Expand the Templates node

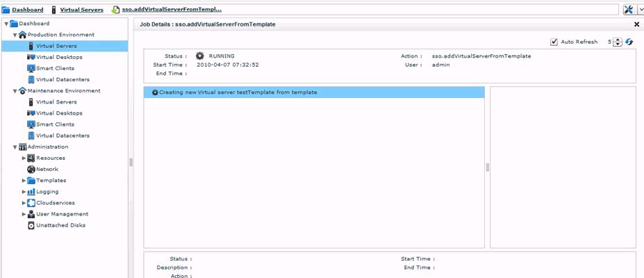click(24, 181)
